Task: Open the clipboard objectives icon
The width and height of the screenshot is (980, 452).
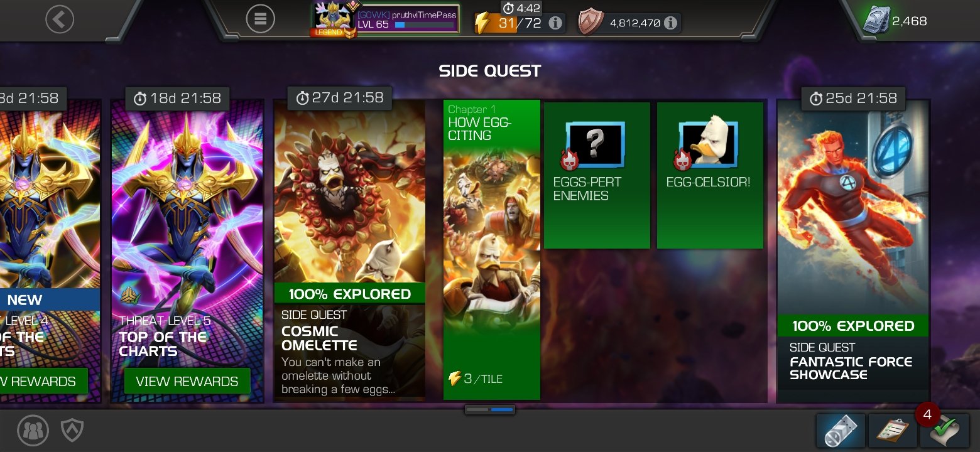Action: coord(892,431)
